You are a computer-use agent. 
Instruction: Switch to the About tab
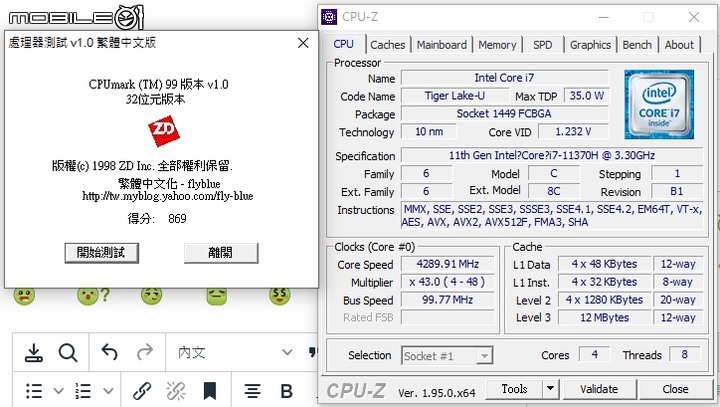pos(679,45)
